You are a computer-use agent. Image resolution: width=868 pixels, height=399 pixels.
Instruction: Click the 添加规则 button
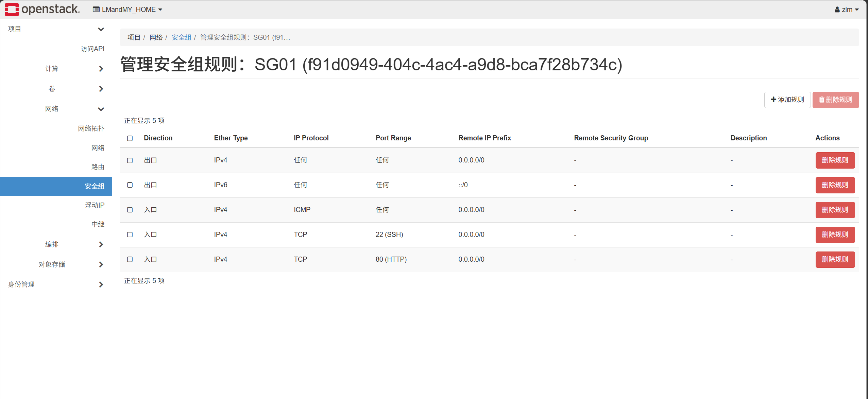click(x=787, y=100)
